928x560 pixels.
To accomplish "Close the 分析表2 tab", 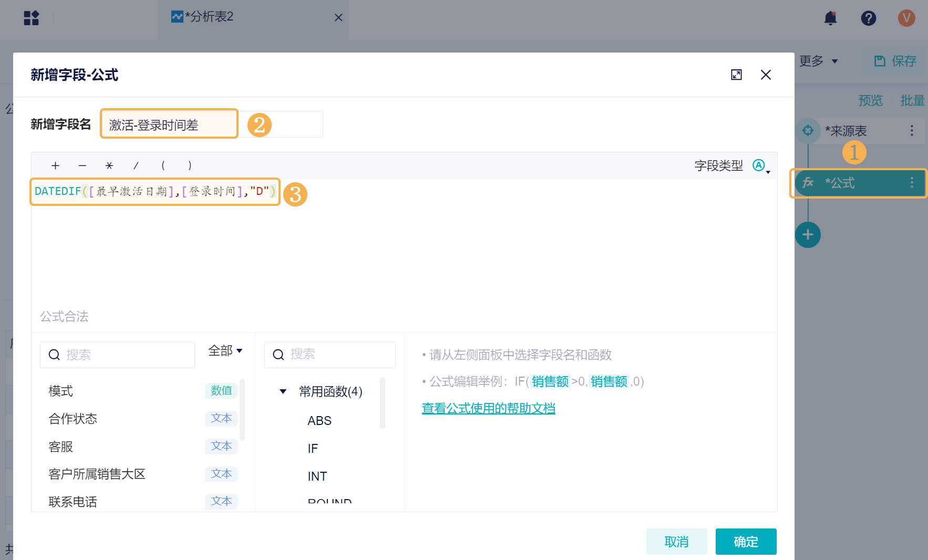I will coord(338,17).
